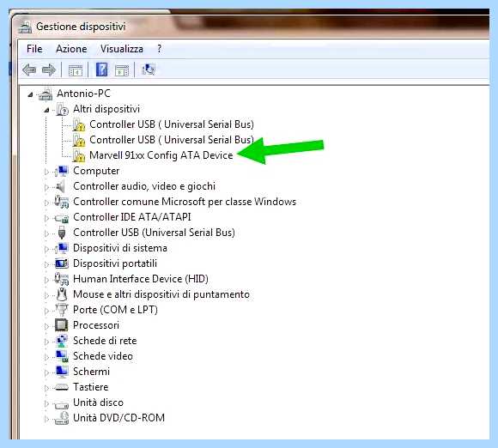Image resolution: width=498 pixels, height=448 pixels.
Task: Expand the Schede video category
Action: [46, 357]
